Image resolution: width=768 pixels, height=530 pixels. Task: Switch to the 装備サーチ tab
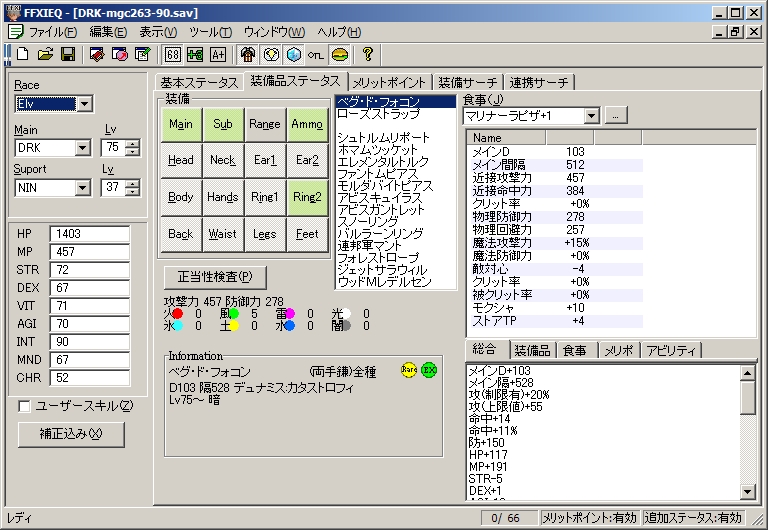(468, 82)
